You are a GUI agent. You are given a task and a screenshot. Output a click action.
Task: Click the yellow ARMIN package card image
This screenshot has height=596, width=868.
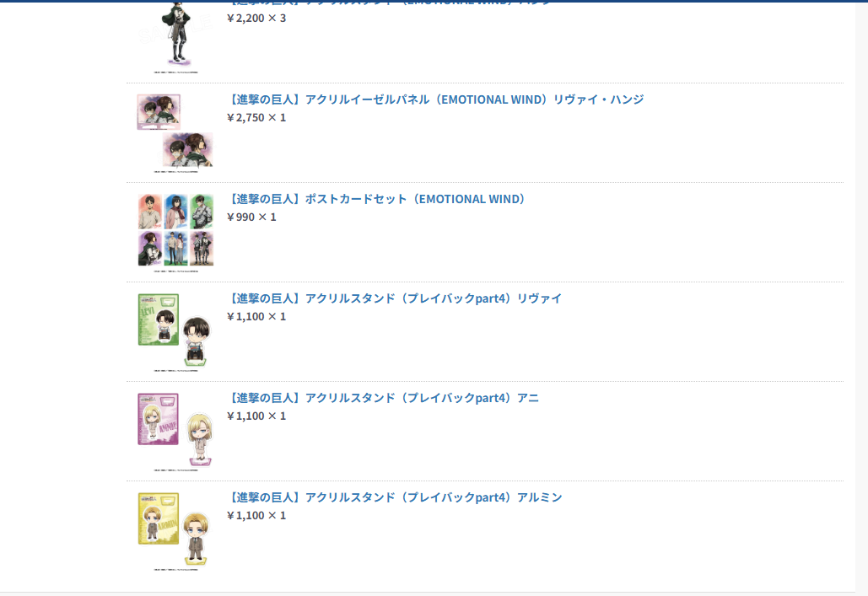tap(159, 519)
